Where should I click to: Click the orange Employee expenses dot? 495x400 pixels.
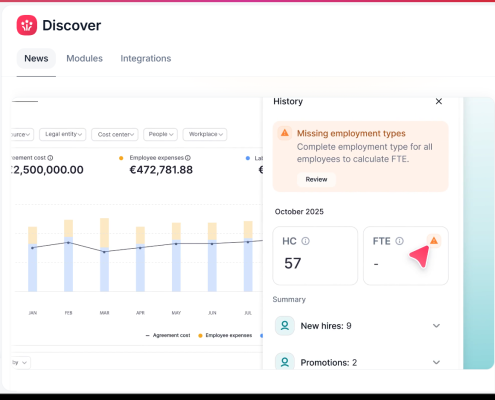[121, 158]
